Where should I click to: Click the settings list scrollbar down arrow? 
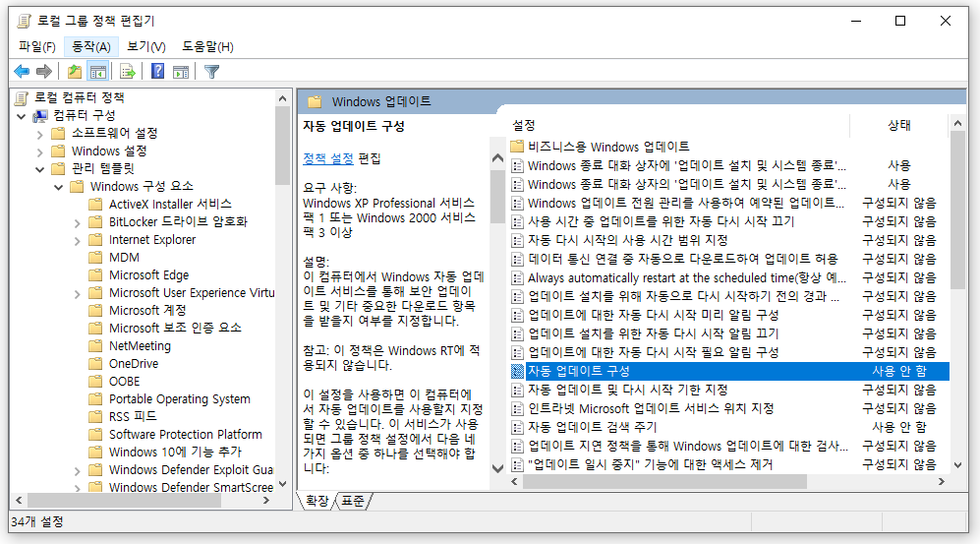pos(957,465)
